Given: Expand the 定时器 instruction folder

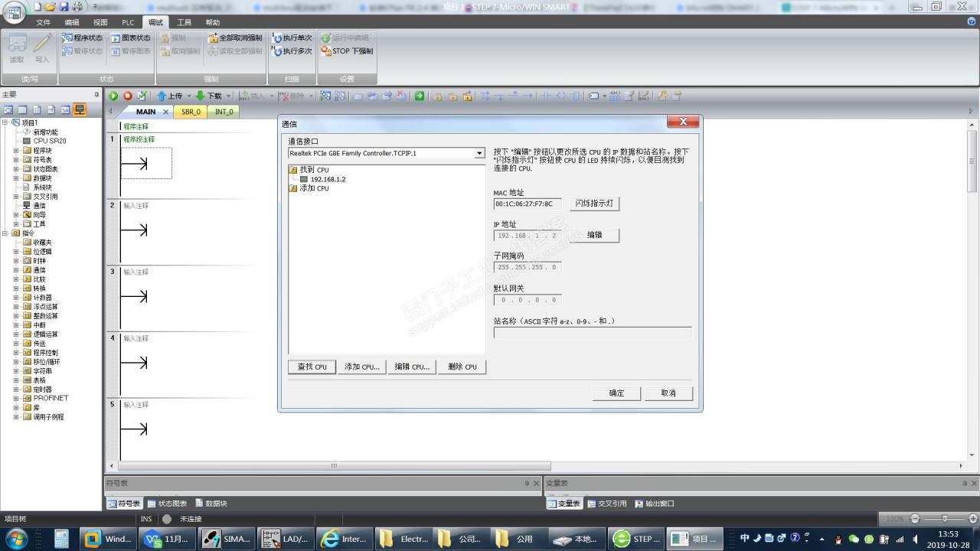Looking at the screenshot, I should coord(16,390).
